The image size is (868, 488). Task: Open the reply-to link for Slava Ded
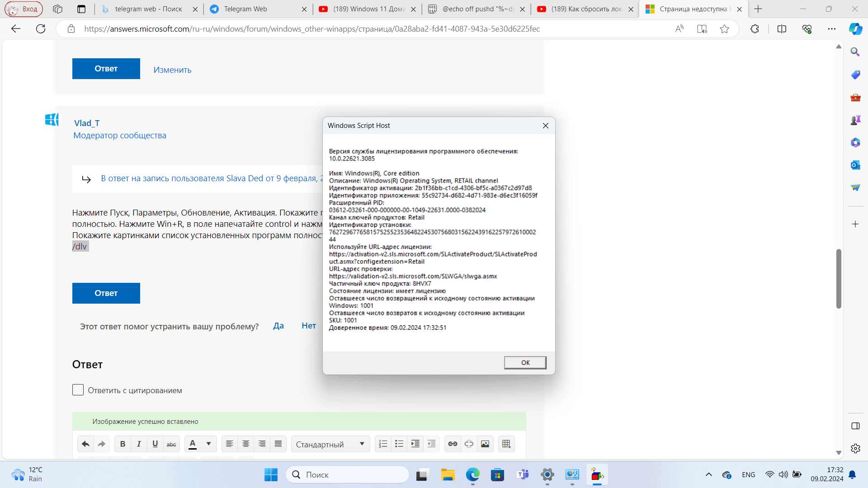pyautogui.click(x=212, y=178)
